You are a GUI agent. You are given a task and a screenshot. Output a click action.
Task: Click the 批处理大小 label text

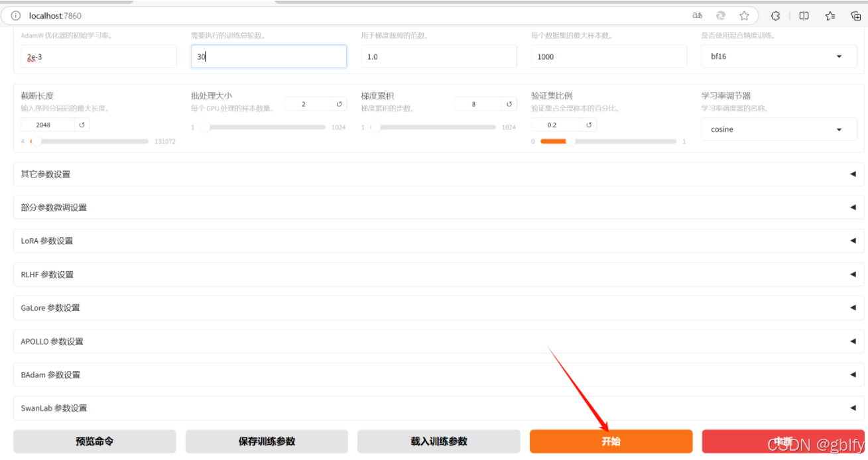tap(212, 96)
